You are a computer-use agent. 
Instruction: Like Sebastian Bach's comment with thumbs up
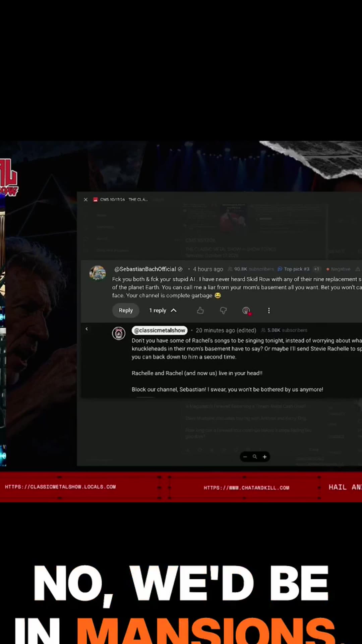200,311
